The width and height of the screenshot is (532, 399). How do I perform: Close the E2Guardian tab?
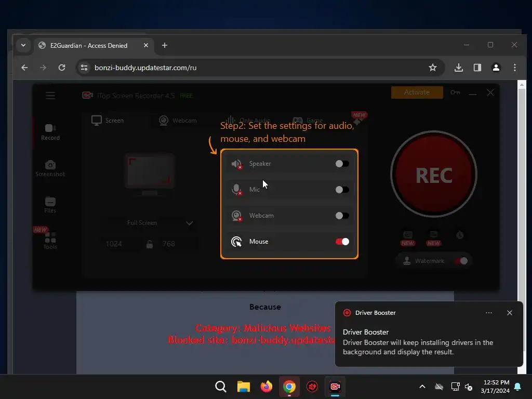146,45
